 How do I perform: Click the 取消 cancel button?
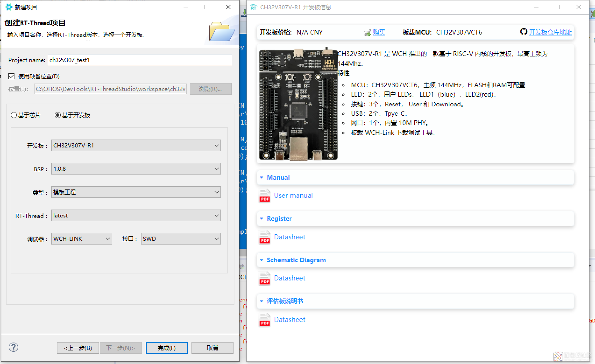(212, 348)
